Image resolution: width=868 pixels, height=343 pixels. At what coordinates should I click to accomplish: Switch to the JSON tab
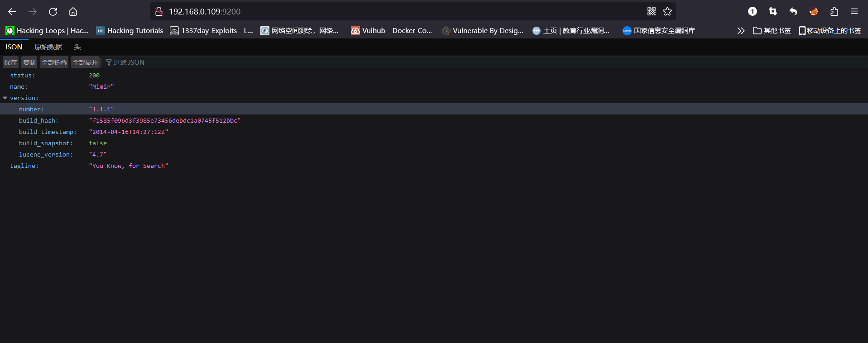click(x=14, y=47)
